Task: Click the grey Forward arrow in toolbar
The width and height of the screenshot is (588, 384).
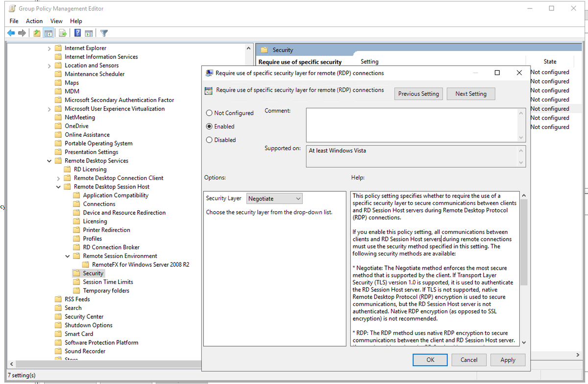Action: [x=22, y=33]
